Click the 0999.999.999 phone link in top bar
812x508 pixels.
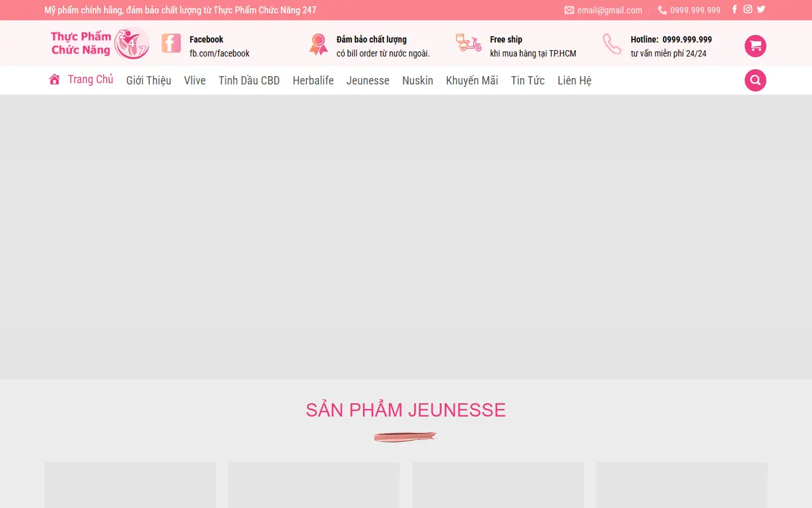(695, 10)
